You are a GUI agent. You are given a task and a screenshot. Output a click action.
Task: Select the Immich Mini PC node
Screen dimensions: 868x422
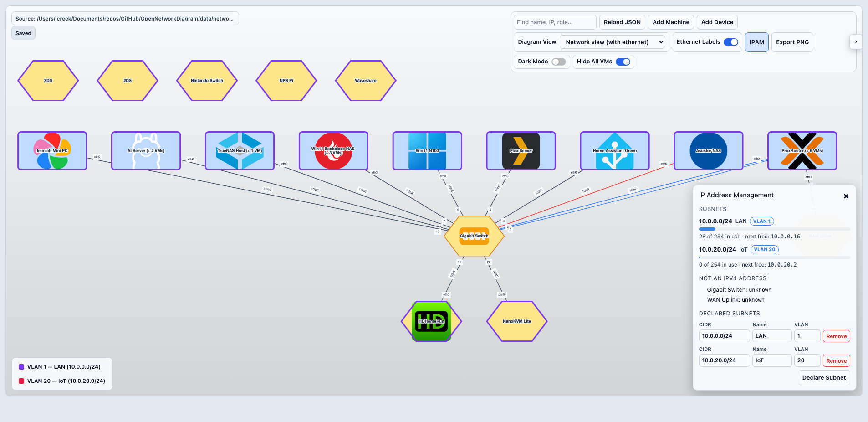[x=52, y=151]
